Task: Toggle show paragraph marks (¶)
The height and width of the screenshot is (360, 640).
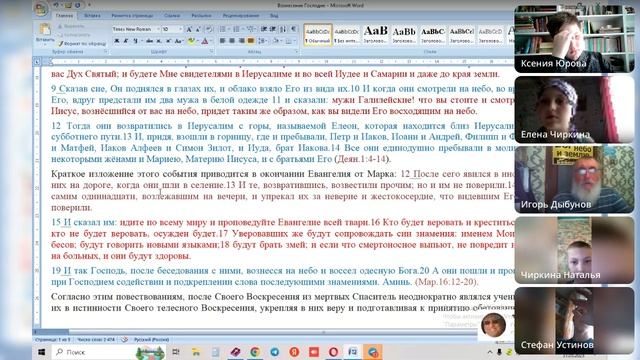Action: point(293,29)
